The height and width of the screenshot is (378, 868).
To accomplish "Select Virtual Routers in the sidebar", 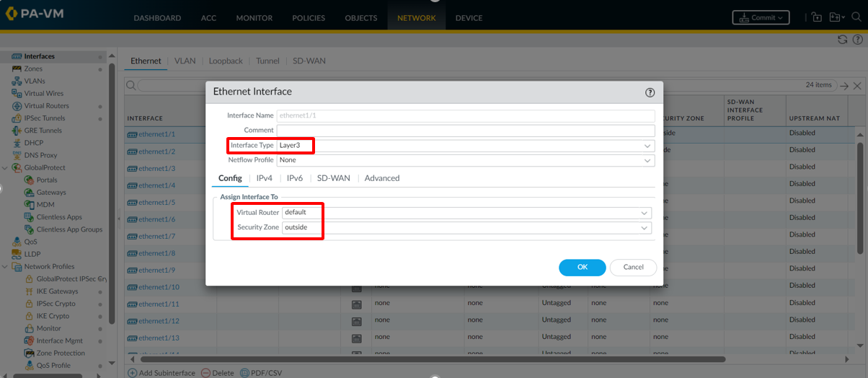I will pyautogui.click(x=46, y=106).
